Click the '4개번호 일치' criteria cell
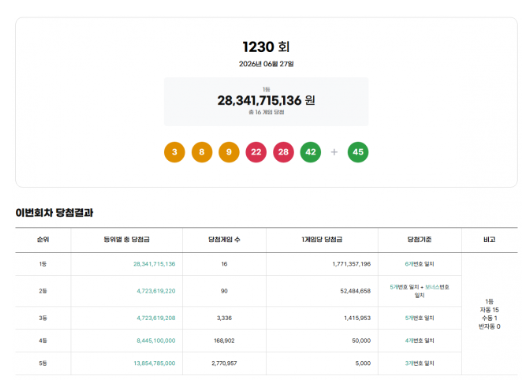Viewport: 526px width, 382px height. point(419,341)
